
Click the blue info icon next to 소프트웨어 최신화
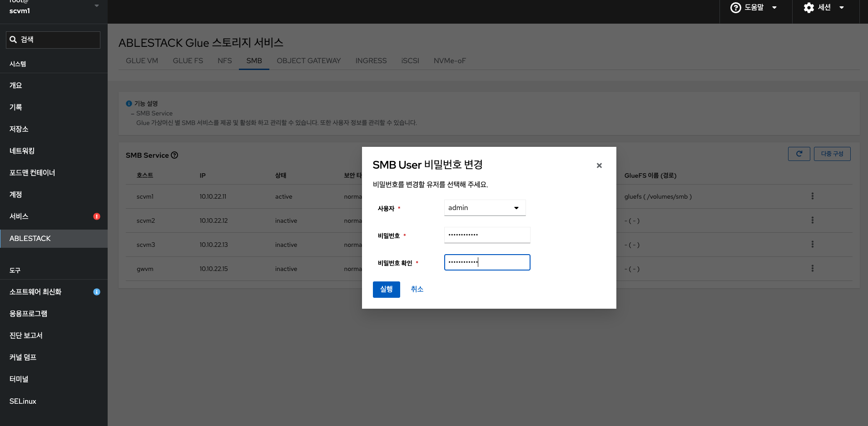[97, 292]
